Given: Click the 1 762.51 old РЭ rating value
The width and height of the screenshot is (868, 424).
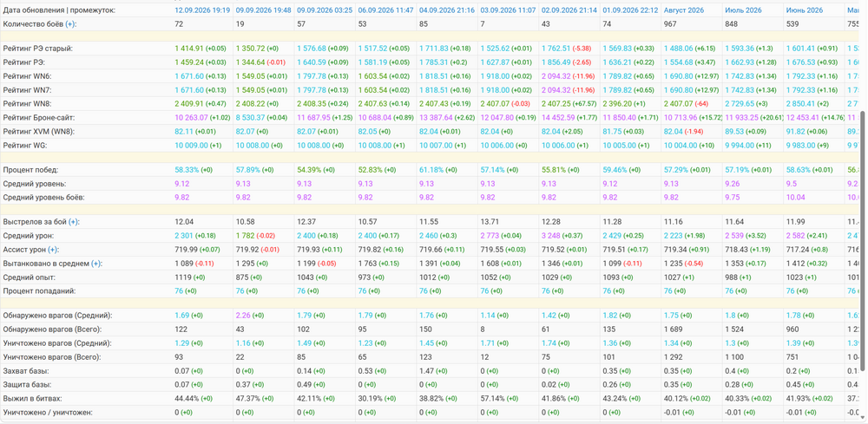Looking at the screenshot, I should point(556,49).
